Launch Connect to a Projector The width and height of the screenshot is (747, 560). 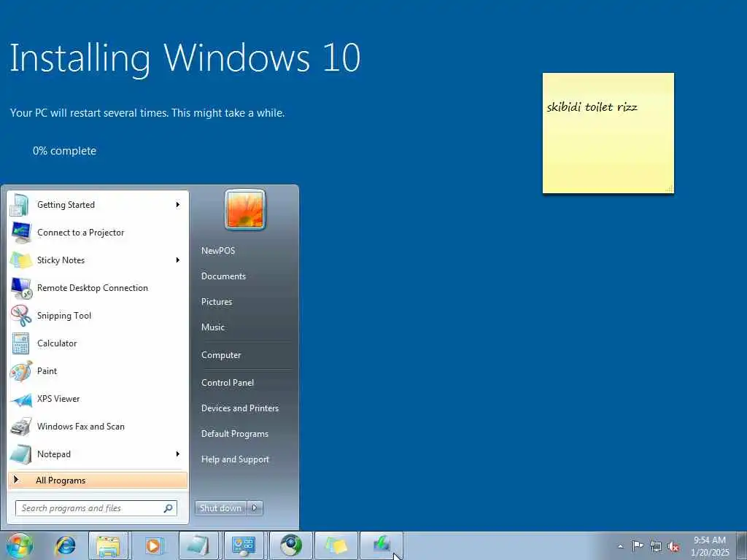click(x=98, y=233)
